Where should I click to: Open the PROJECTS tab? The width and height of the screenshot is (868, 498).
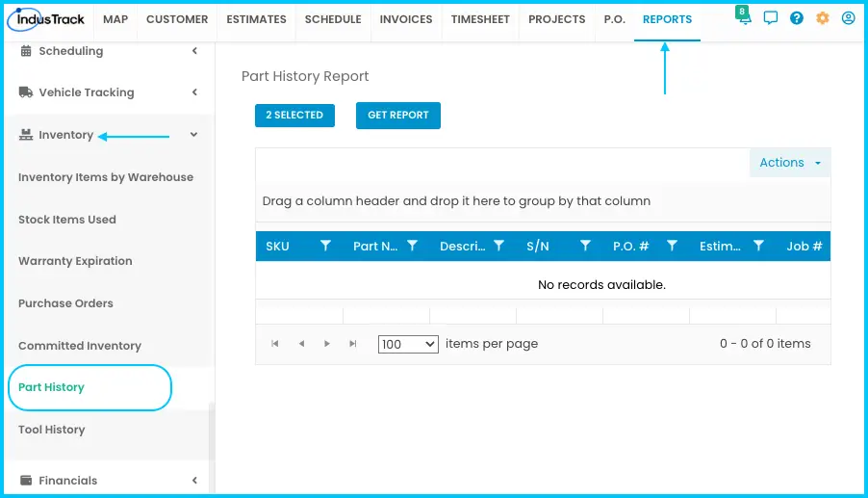556,19
